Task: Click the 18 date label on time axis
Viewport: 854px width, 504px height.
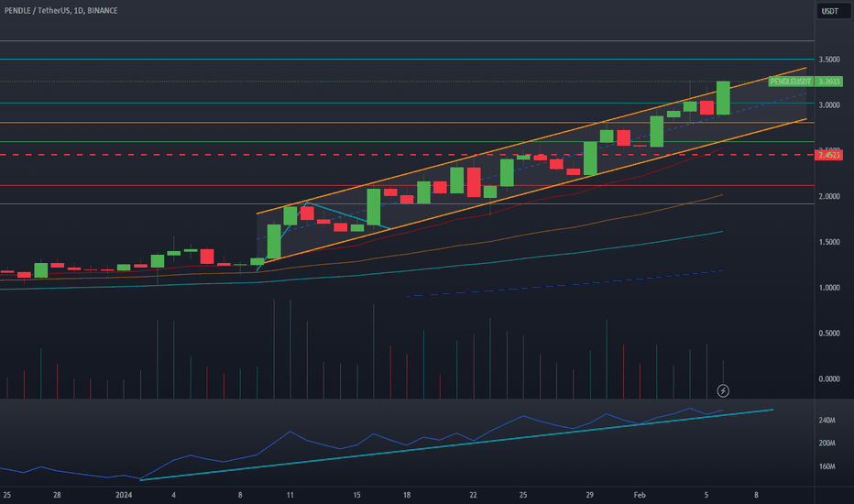Action: (407, 495)
